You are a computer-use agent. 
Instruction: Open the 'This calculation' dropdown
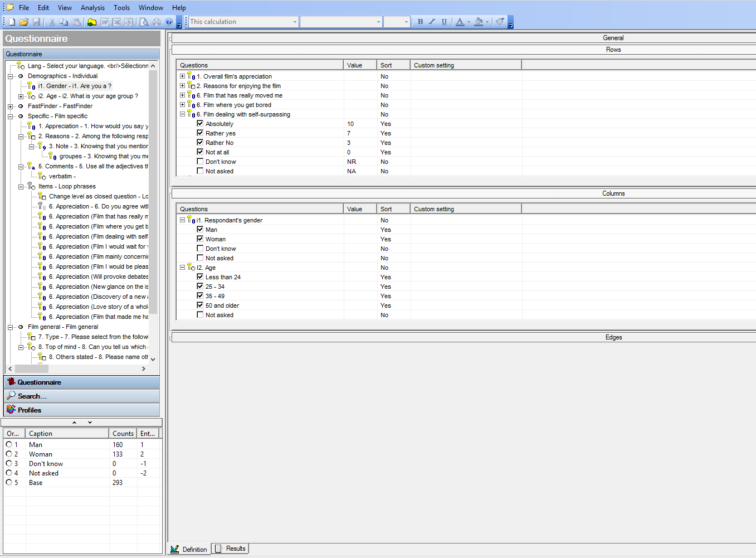pos(295,22)
